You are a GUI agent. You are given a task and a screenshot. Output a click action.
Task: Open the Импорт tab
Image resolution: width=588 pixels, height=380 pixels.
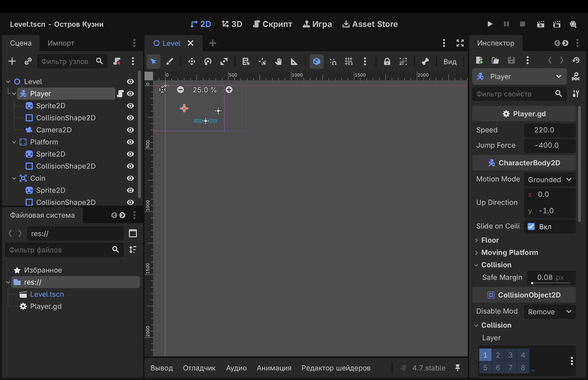61,43
